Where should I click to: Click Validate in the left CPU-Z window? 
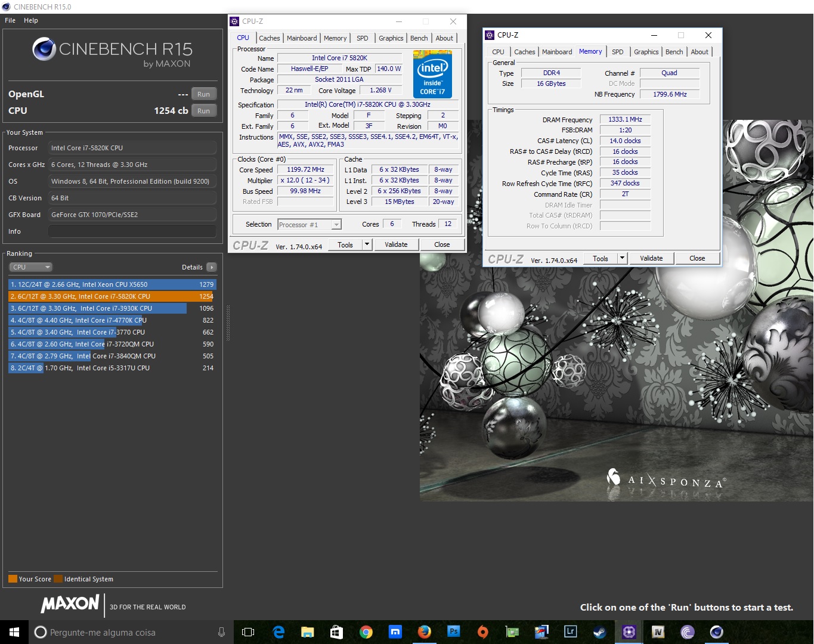397,244
